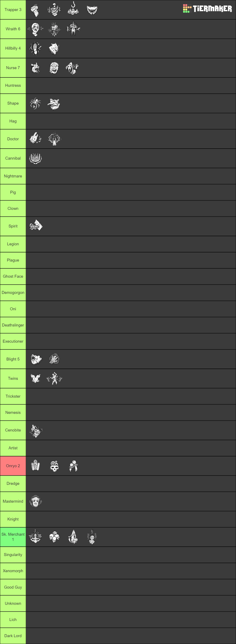Click the perk icon in Mastermind row
The image size is (236, 644).
click(35, 501)
